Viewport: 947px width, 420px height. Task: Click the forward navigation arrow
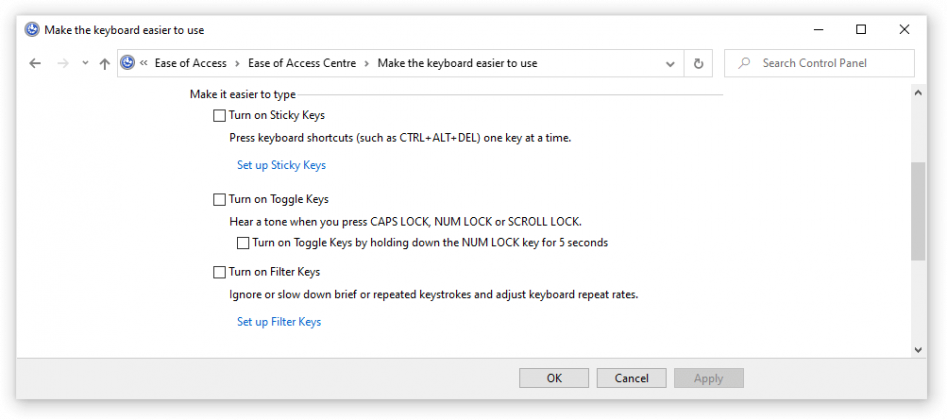click(63, 63)
